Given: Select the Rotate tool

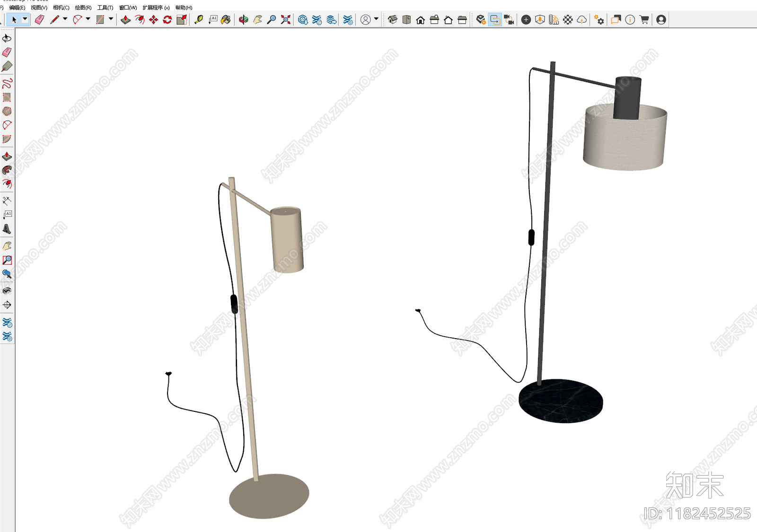Looking at the screenshot, I should pyautogui.click(x=167, y=19).
